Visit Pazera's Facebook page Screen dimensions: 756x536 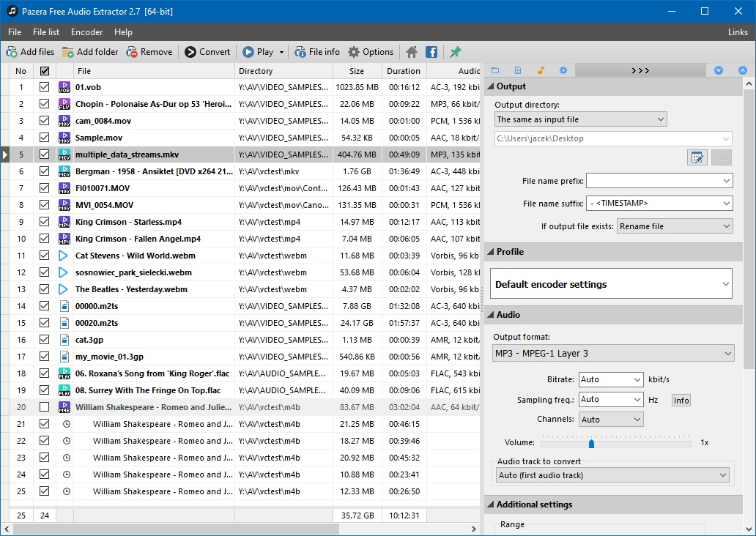tap(431, 52)
